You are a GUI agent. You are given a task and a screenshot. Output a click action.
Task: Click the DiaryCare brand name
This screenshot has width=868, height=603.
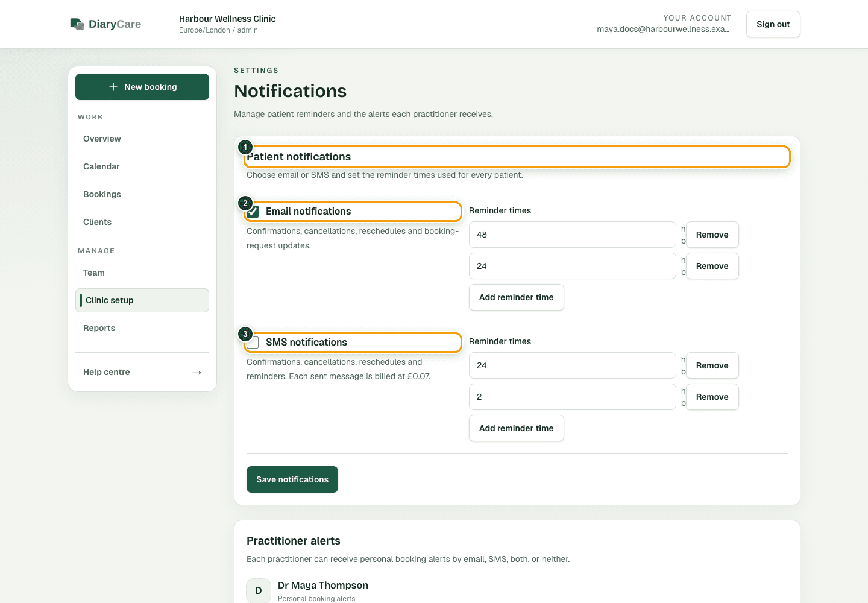tap(115, 24)
